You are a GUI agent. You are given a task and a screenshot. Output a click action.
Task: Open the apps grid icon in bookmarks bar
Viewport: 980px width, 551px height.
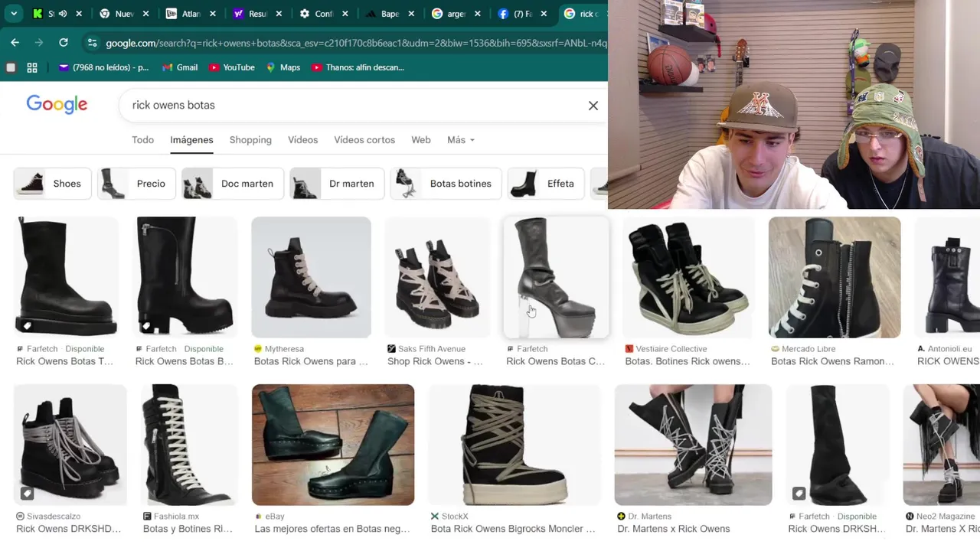click(32, 67)
